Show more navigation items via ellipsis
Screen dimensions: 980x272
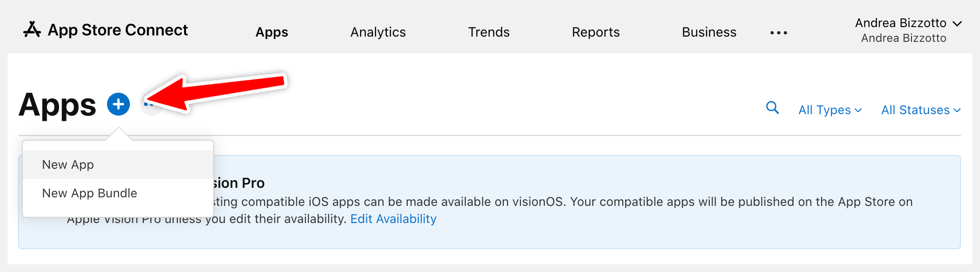[778, 33]
